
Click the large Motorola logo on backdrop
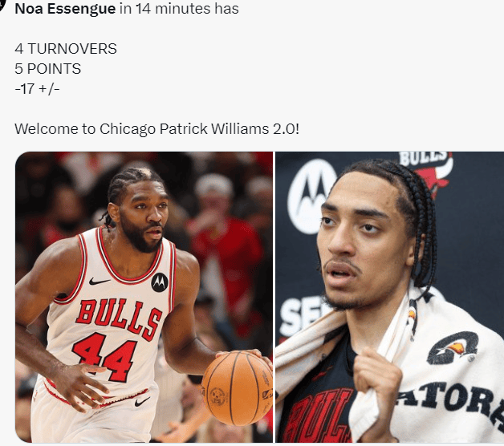point(310,196)
